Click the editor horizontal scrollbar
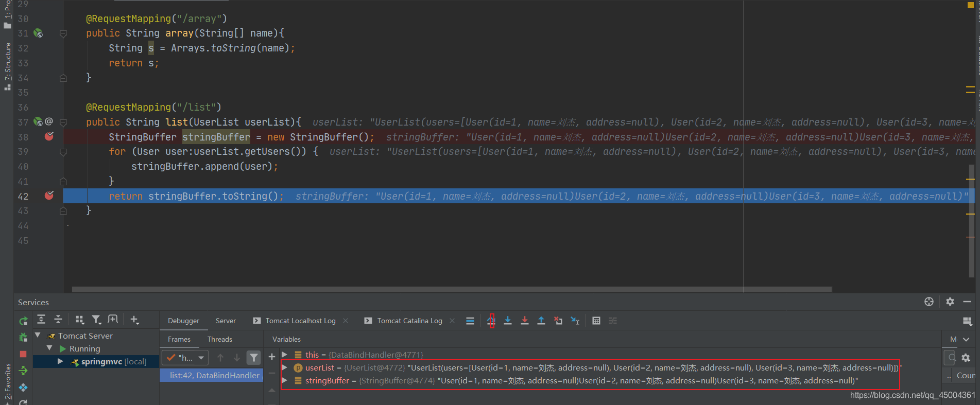Screen dimensions: 980x405 click(x=452, y=289)
